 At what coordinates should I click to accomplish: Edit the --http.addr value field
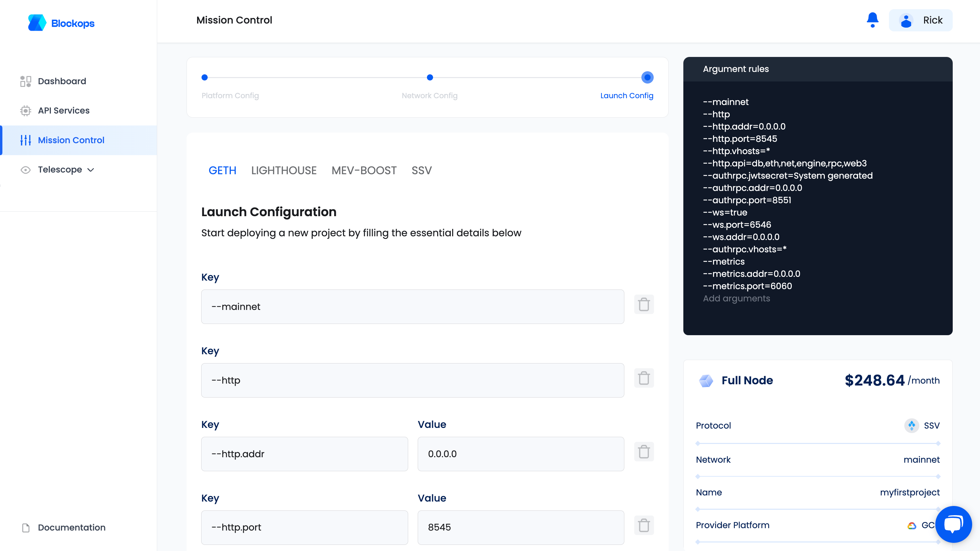point(521,454)
